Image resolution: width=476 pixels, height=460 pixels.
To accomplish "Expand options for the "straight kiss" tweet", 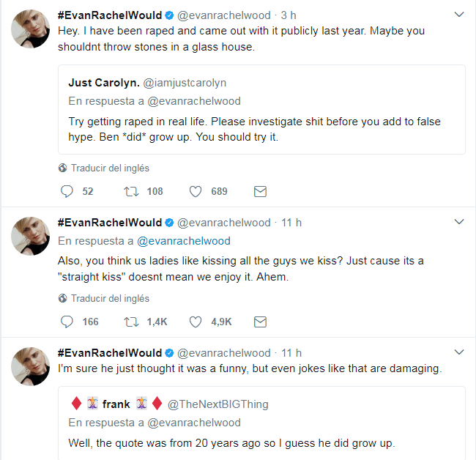I will pos(459,222).
